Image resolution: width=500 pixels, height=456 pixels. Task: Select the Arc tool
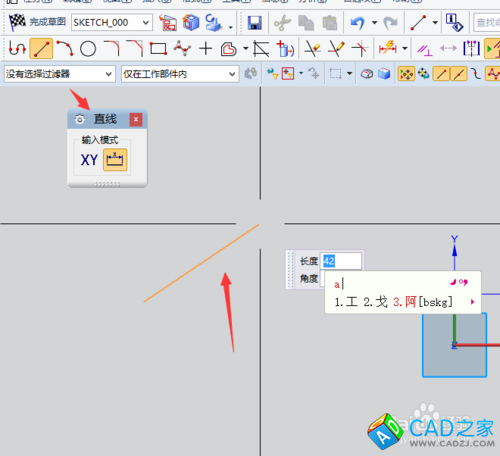[65, 49]
